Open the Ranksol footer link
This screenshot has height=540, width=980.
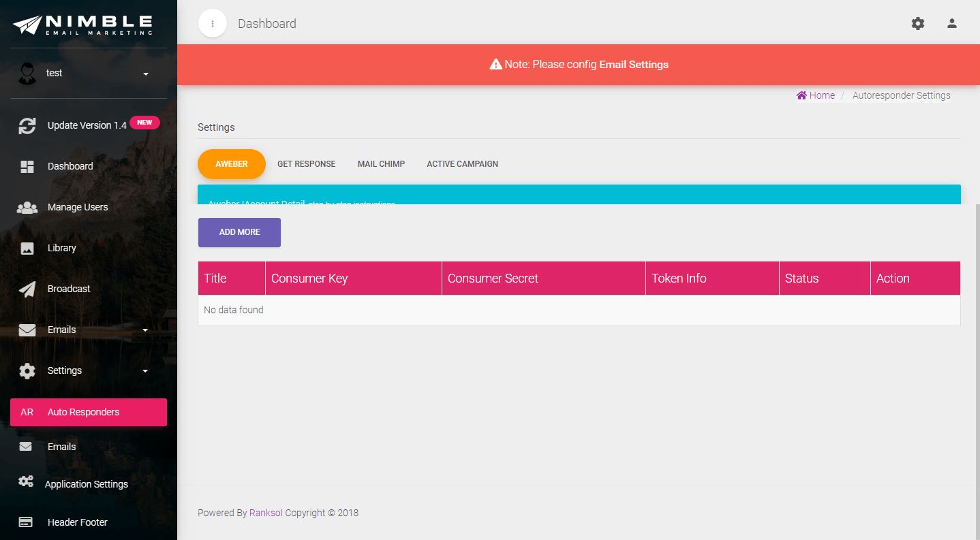tap(266, 513)
